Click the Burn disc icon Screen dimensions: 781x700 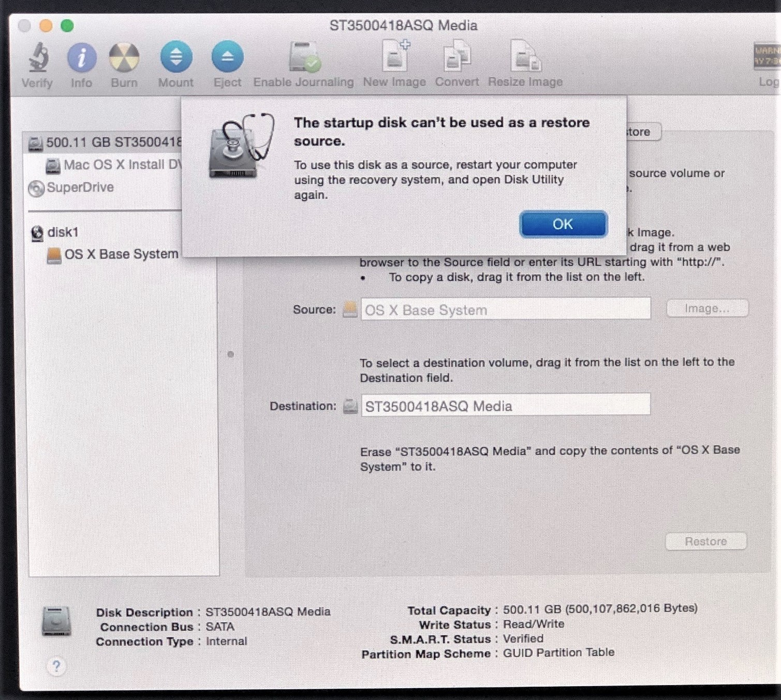point(124,57)
